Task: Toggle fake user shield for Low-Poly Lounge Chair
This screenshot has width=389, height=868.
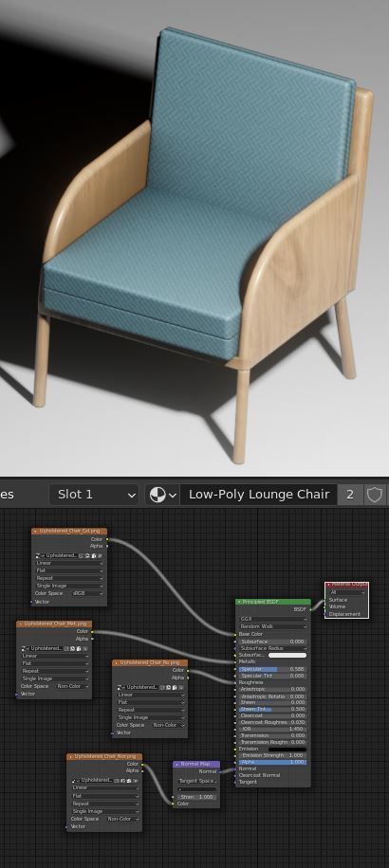Action: (375, 495)
